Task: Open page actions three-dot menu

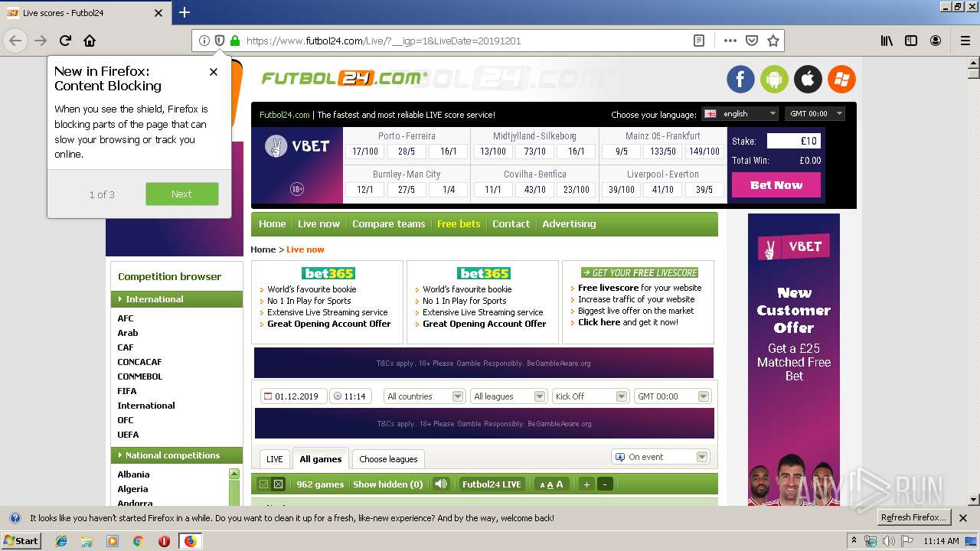Action: point(730,41)
